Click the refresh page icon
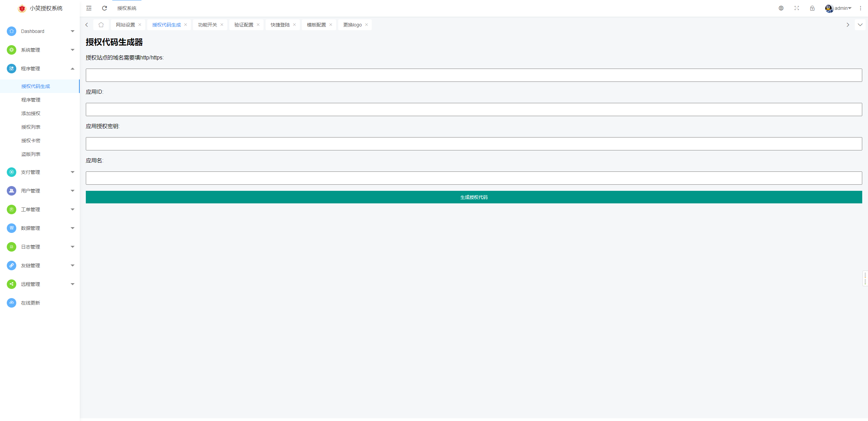The height and width of the screenshot is (421, 868). click(104, 8)
